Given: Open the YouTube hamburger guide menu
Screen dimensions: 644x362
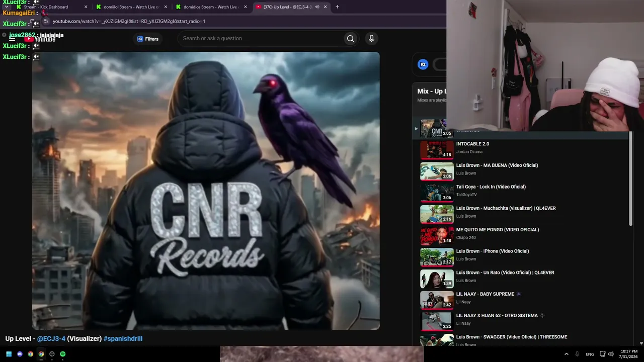Looking at the screenshot, I should 12,39.
